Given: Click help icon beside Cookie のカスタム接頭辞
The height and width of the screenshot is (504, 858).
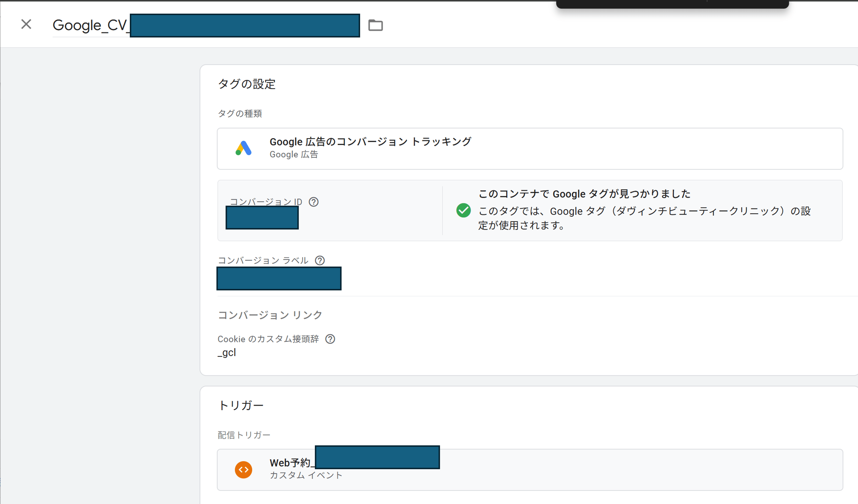Looking at the screenshot, I should [330, 339].
